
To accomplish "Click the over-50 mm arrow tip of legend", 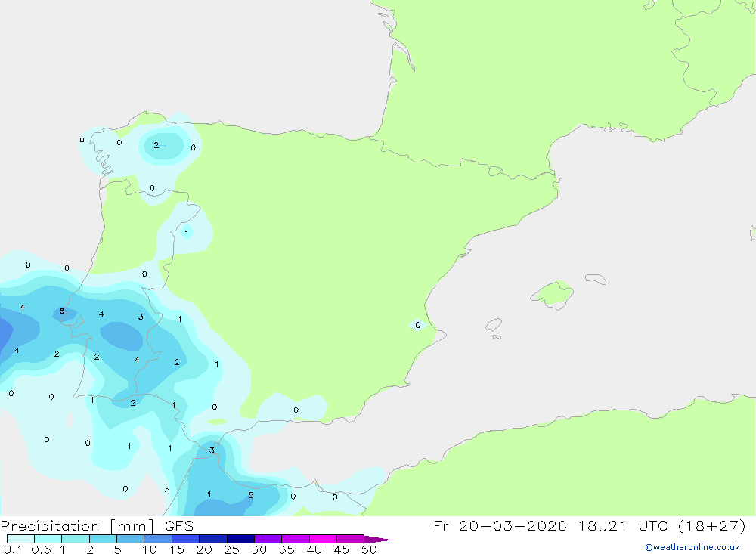I will pos(377,539).
